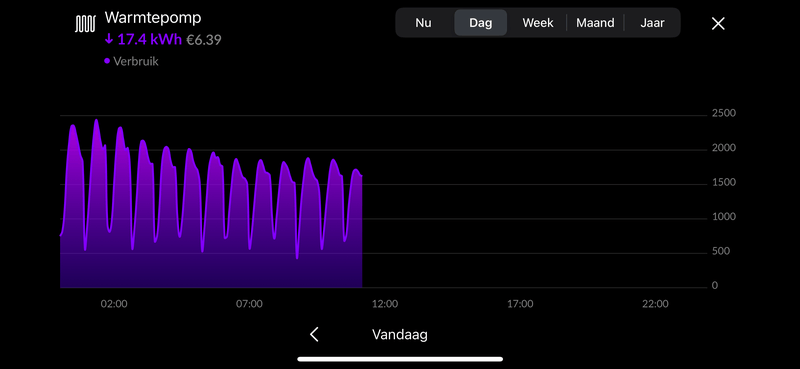Screen dimensions: 800x369
Task: Tap the iOS home indicator bar
Action: coord(400,359)
